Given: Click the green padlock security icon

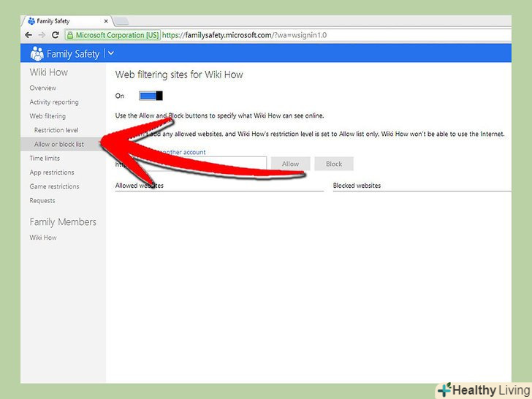Looking at the screenshot, I should pos(70,35).
